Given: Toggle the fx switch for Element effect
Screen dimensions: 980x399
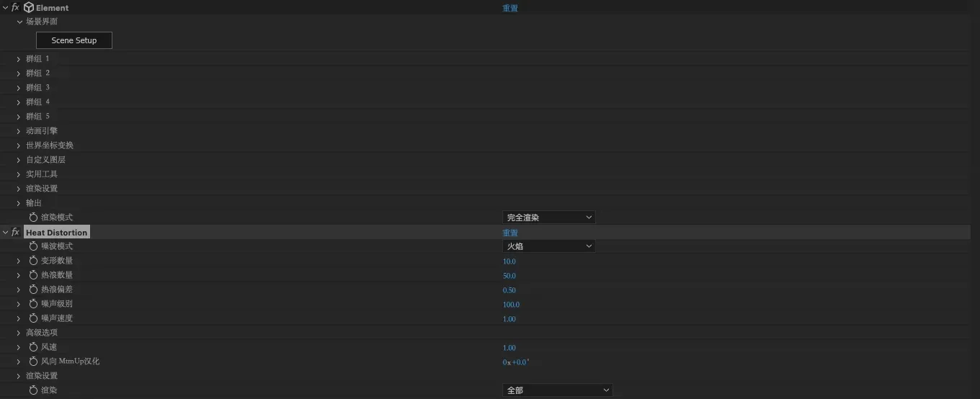Looking at the screenshot, I should tap(15, 8).
